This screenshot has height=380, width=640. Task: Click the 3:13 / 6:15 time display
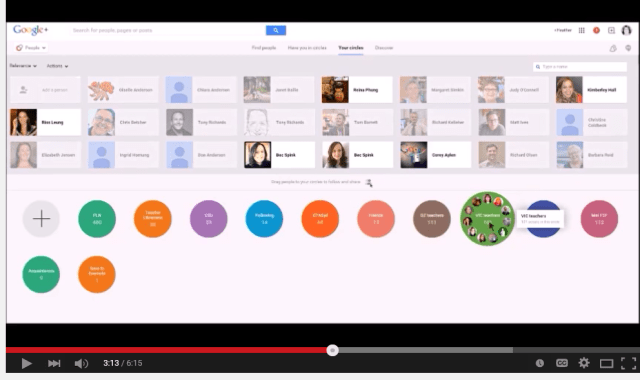122,363
